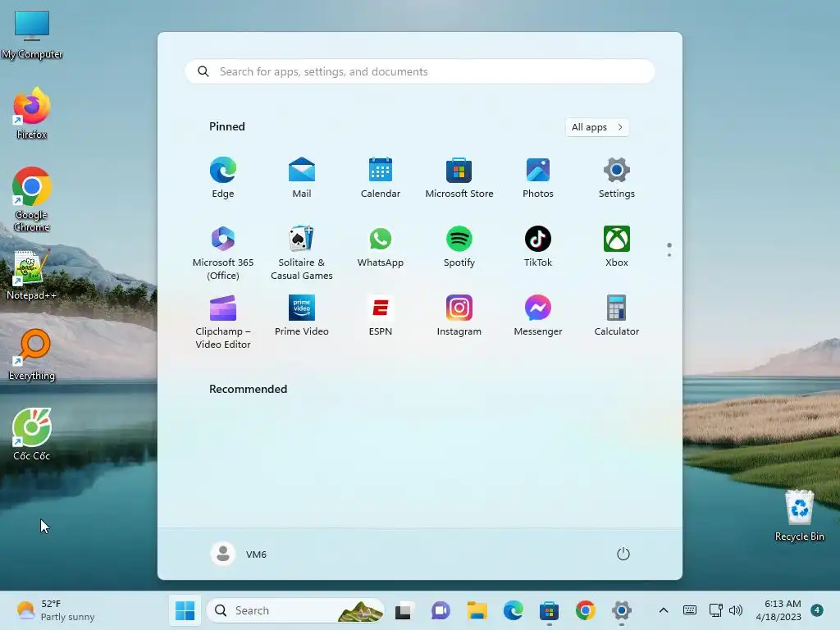
Task: Open the clock and date flyout
Action: (x=779, y=610)
